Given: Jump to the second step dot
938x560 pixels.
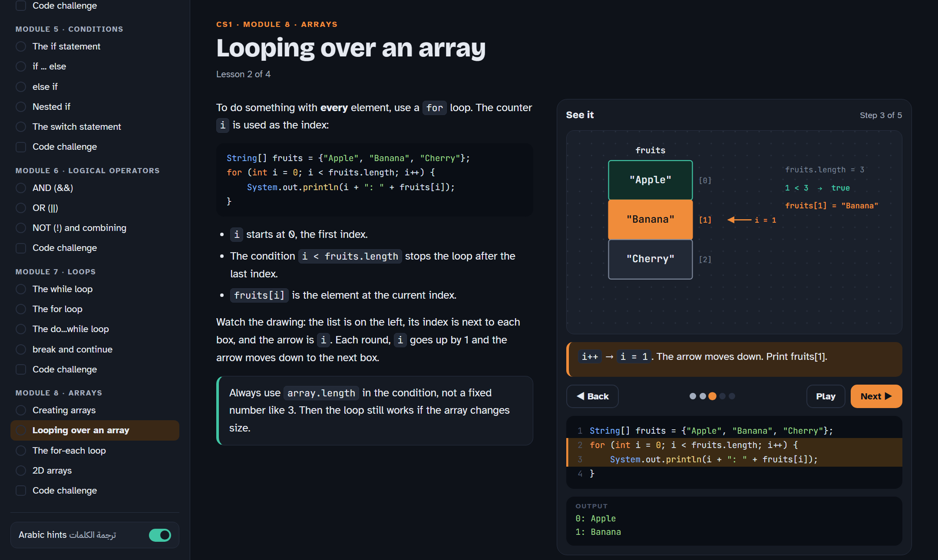Looking at the screenshot, I should point(703,396).
